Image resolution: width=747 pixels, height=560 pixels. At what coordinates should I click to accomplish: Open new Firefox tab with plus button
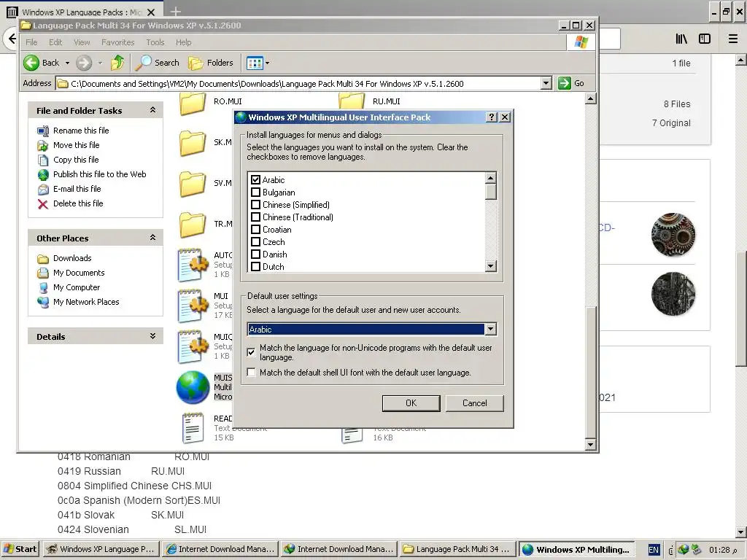(175, 12)
